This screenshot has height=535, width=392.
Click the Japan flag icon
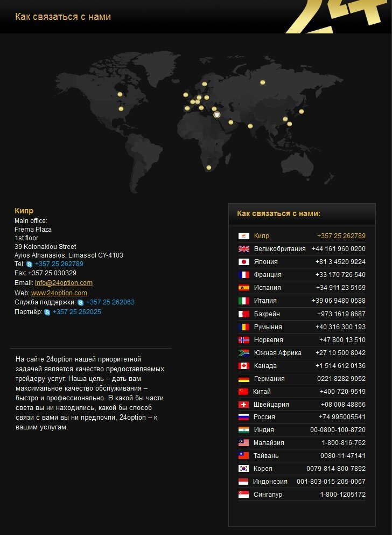(x=244, y=262)
